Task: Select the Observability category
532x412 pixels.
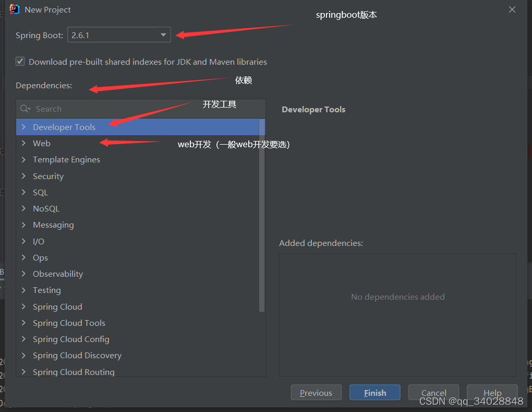Action: click(x=58, y=274)
